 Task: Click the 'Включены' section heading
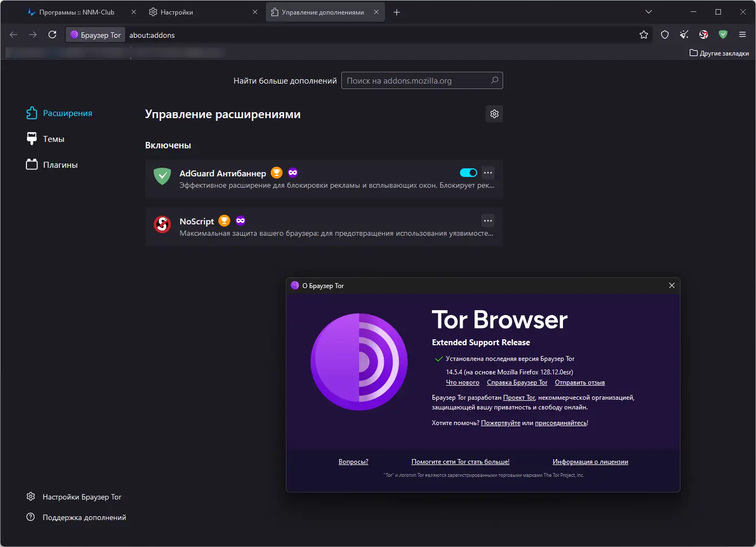point(168,145)
